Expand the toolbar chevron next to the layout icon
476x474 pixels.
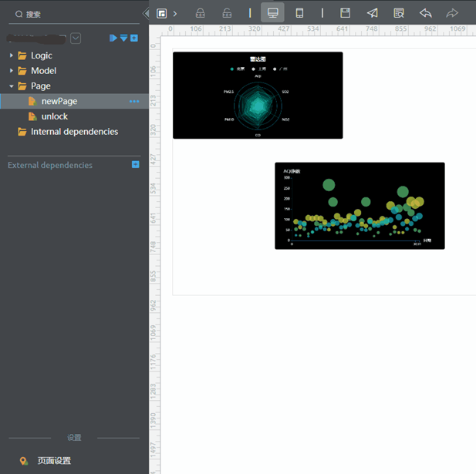click(x=175, y=14)
